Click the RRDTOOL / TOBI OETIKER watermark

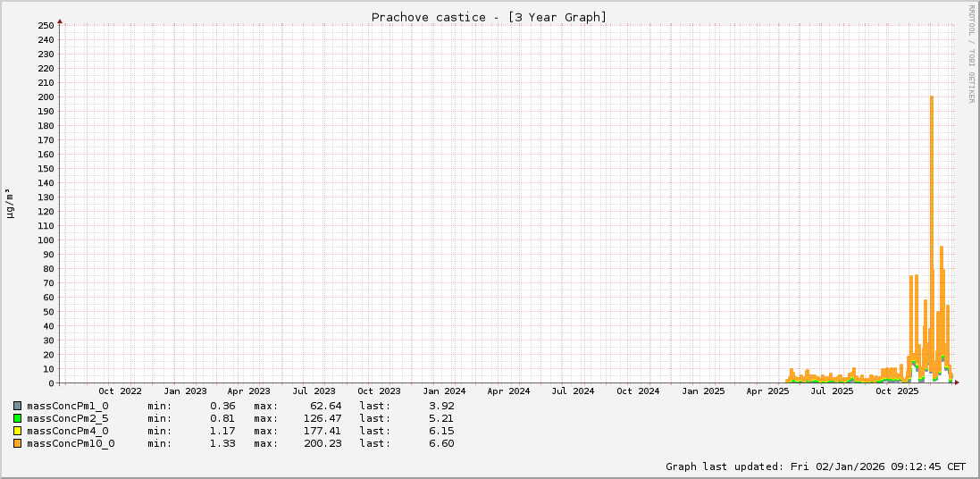[x=972, y=54]
